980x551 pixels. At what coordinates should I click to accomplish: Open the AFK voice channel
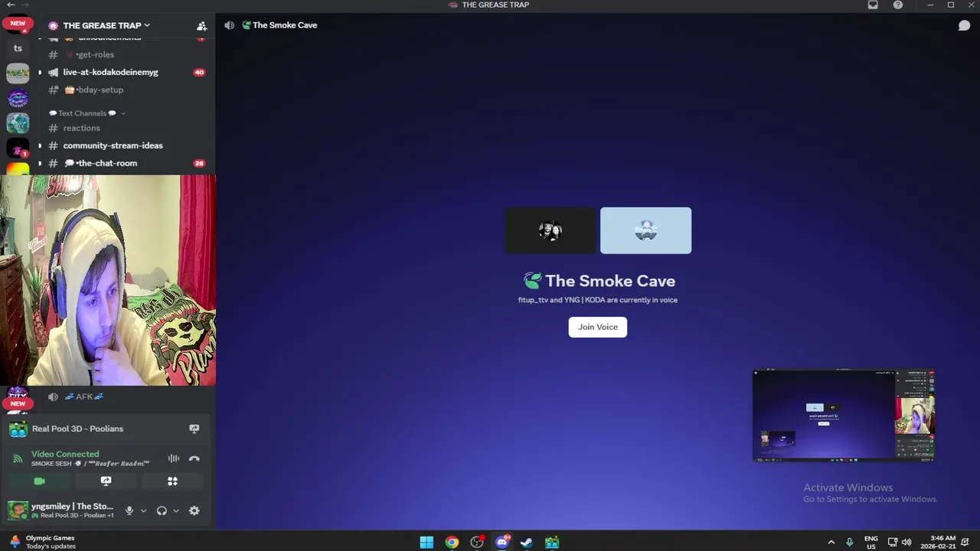[83, 396]
